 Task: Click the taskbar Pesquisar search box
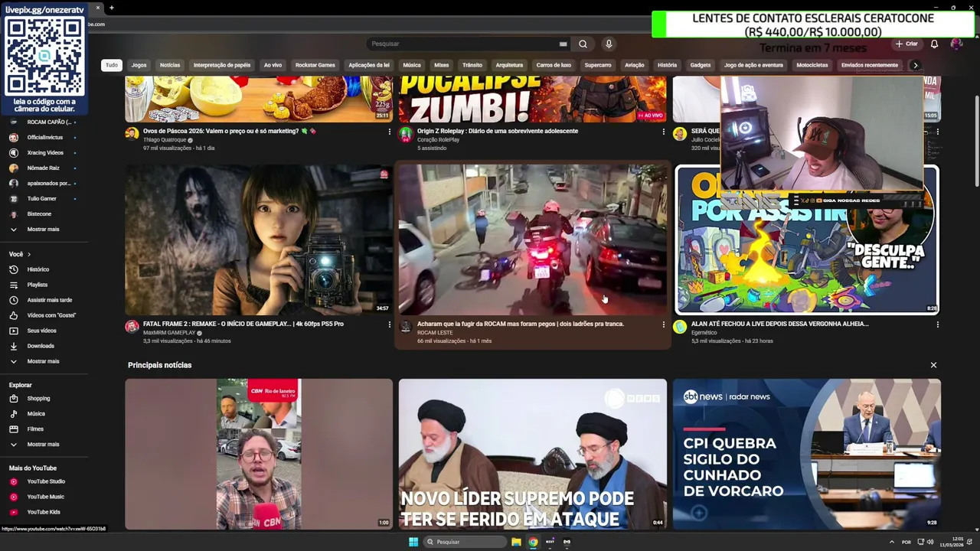(x=464, y=542)
